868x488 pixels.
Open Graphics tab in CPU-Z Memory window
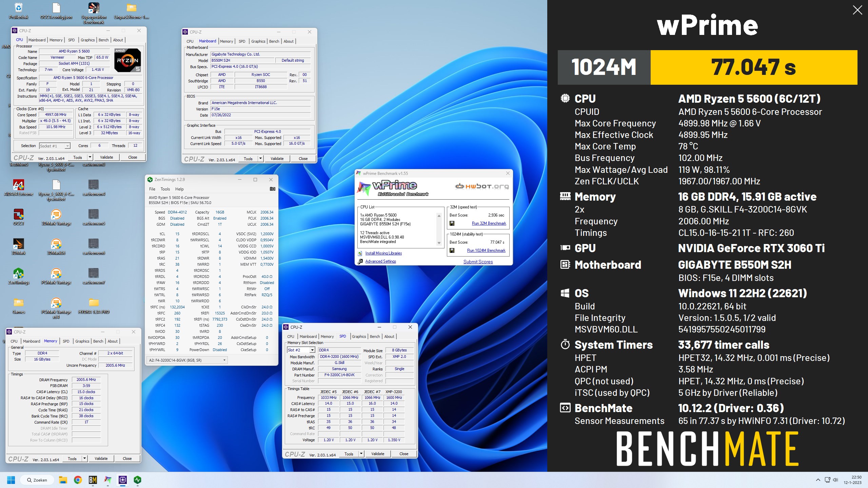click(x=82, y=341)
